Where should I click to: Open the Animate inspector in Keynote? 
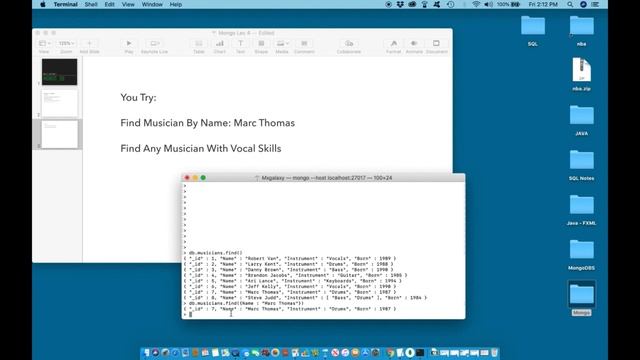click(x=414, y=44)
